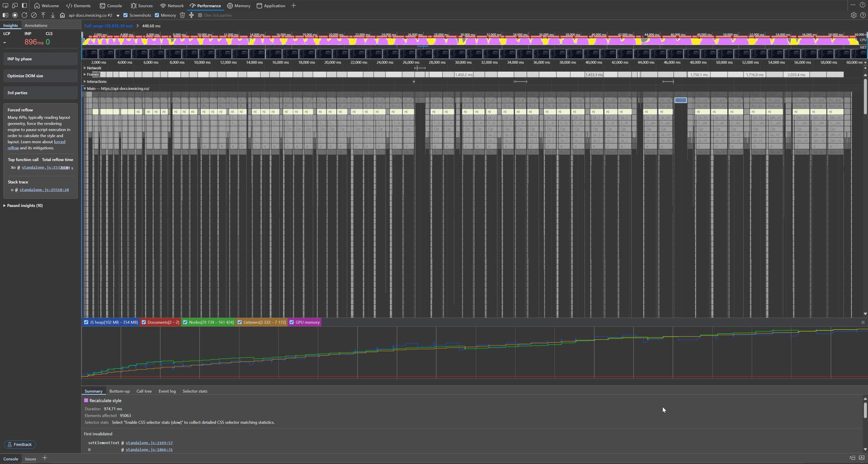The height and width of the screenshot is (464, 868).
Task: Open the Bottom-up tab
Action: pyautogui.click(x=119, y=391)
